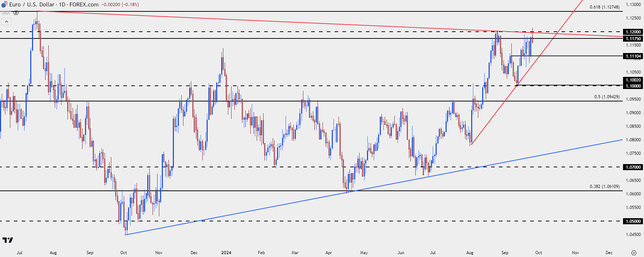Viewport: 644px width, 257px height.
Task: Click the EUR/USD currency pair flag icon
Action: click(4, 5)
